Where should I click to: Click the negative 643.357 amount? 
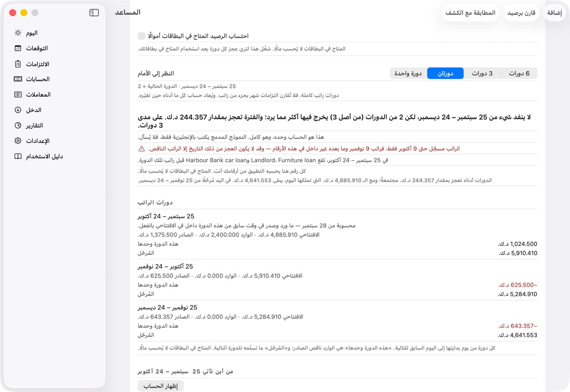pos(518,326)
